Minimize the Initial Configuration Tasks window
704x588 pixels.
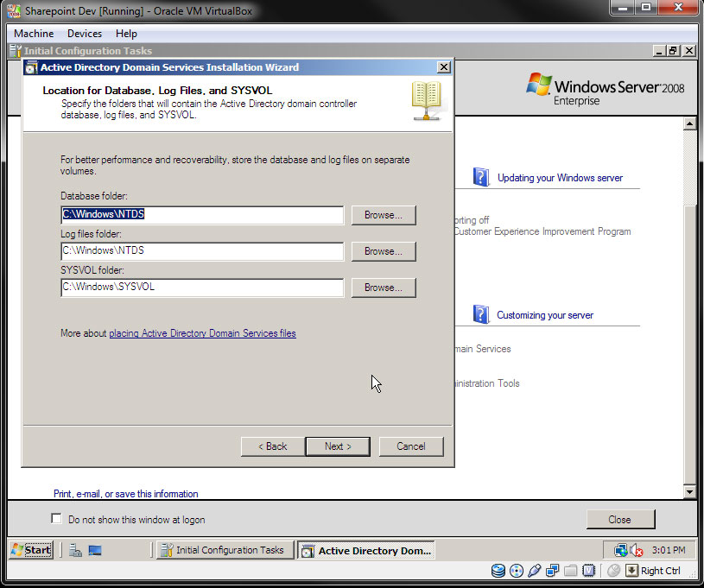pyautogui.click(x=659, y=51)
